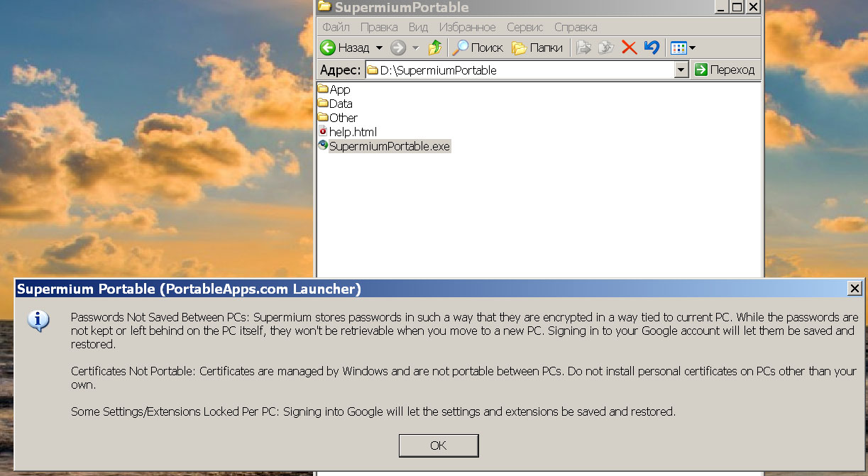Click the Move To folder icon
The image size is (868, 476).
[x=583, y=48]
